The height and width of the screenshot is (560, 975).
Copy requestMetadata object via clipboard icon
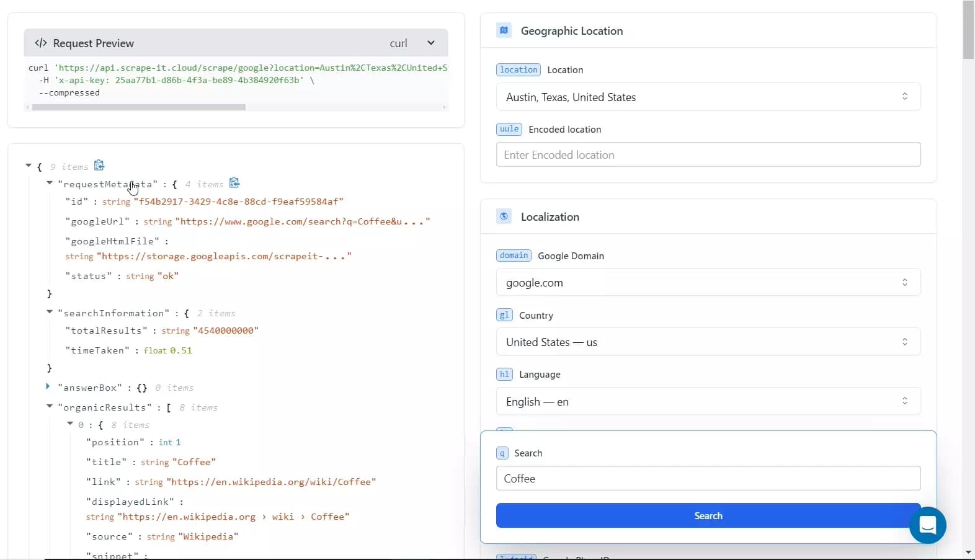point(234,182)
